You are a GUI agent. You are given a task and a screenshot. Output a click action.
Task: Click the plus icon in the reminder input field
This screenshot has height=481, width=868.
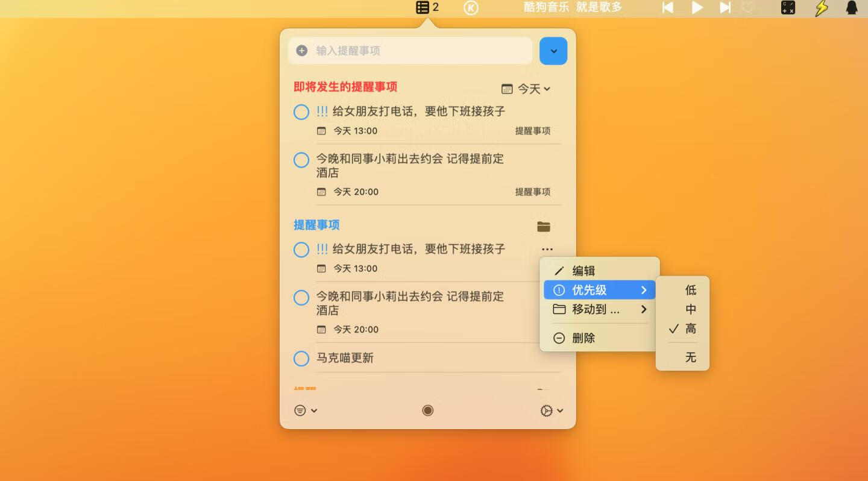pos(301,51)
